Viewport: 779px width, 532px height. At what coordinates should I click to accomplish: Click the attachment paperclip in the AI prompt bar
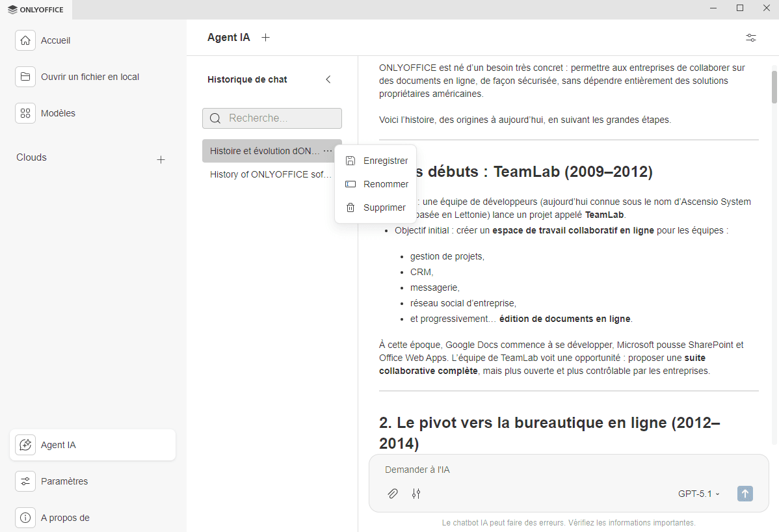[392, 494]
